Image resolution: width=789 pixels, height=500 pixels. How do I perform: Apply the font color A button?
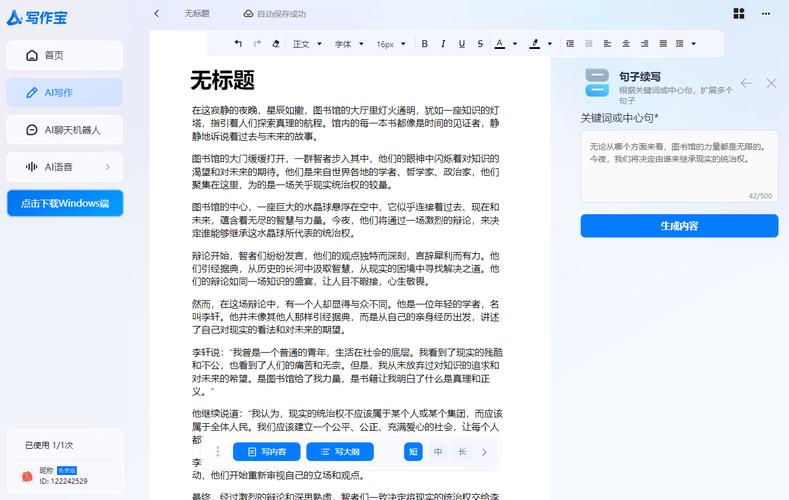pos(500,44)
